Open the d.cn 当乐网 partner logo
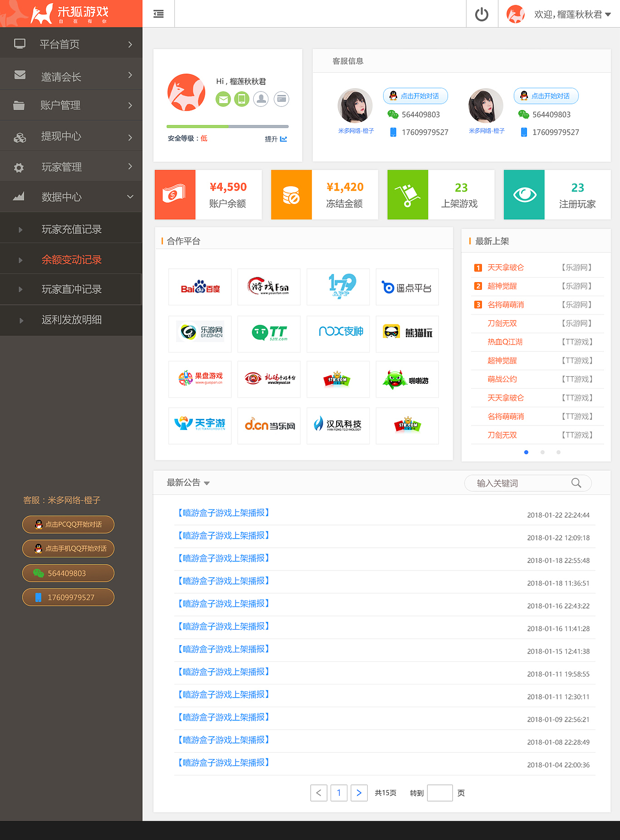 click(269, 426)
